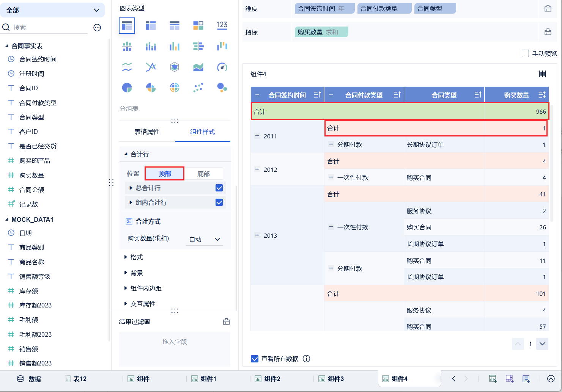Select the area chart icon

[198, 67]
